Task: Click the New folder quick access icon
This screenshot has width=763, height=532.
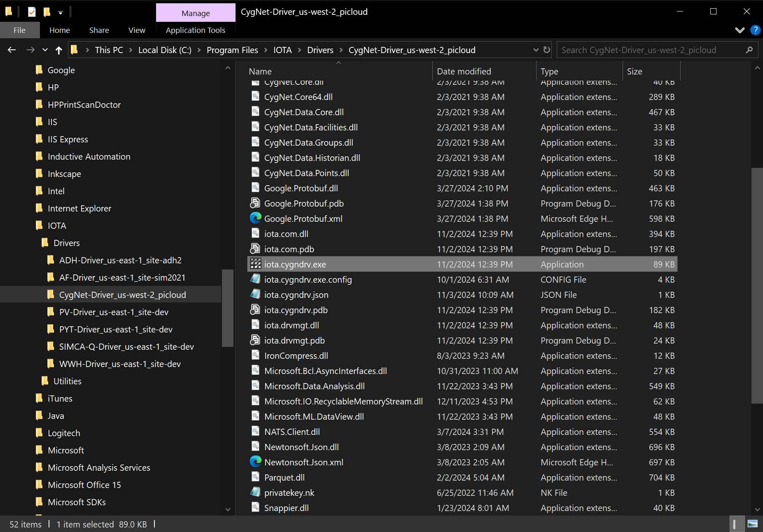Action: 47,12
